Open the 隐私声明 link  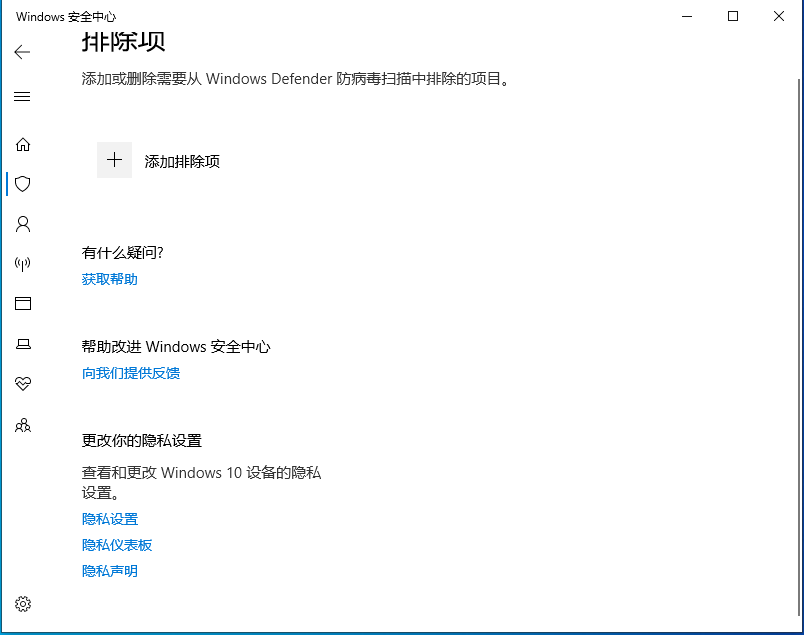coord(110,571)
